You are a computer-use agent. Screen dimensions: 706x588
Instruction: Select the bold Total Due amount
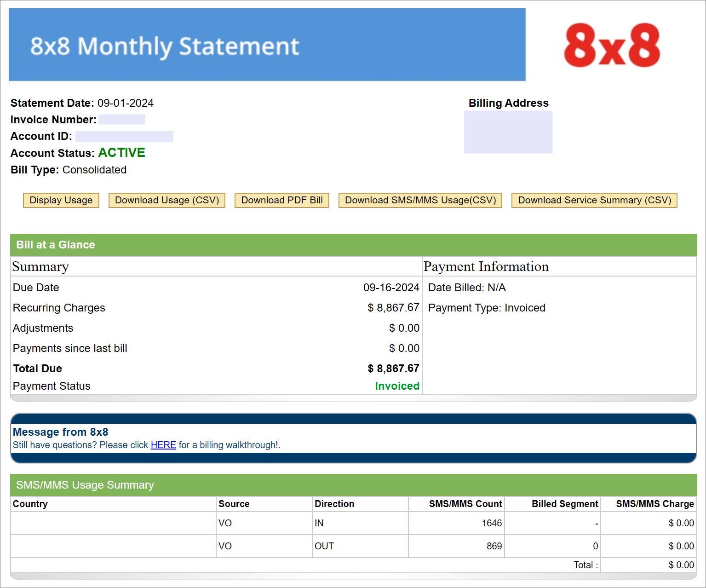click(x=393, y=369)
